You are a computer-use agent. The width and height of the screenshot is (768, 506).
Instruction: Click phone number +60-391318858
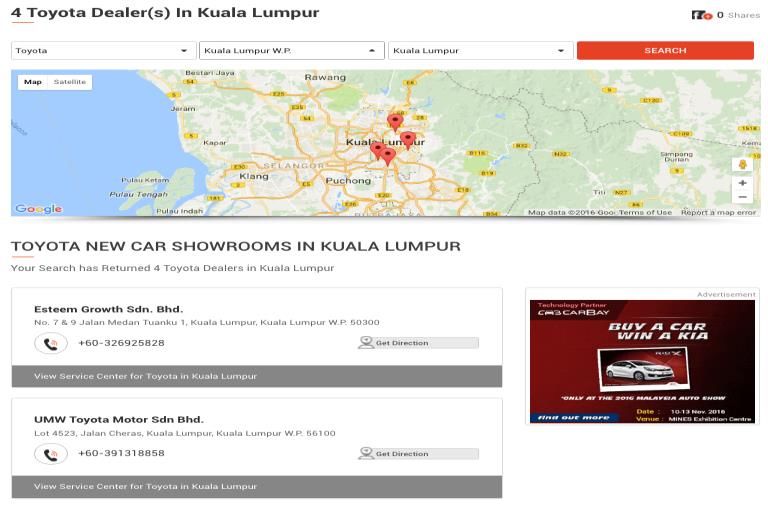tap(121, 453)
